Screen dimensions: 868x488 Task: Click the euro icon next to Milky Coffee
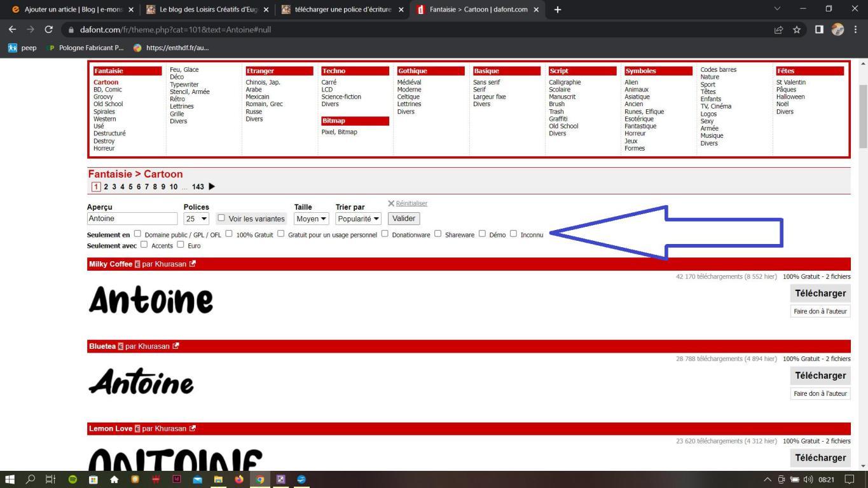(137, 264)
